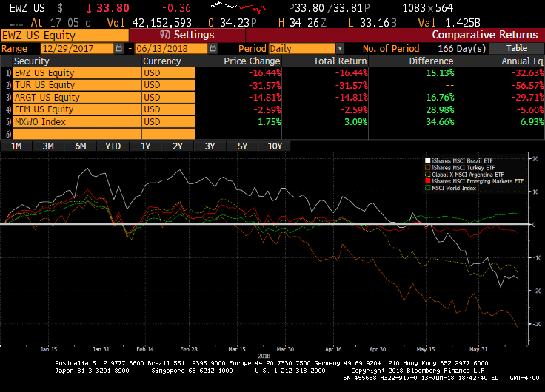This screenshot has width=545, height=392.
Task: Click the Global X MSCI Argentina ETF swatch
Action: click(428, 175)
